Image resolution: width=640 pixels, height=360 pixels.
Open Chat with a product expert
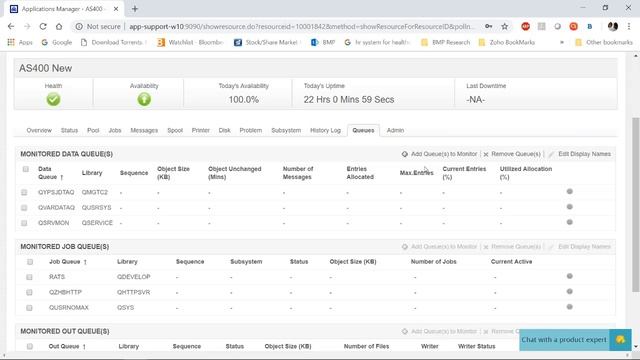(564, 340)
